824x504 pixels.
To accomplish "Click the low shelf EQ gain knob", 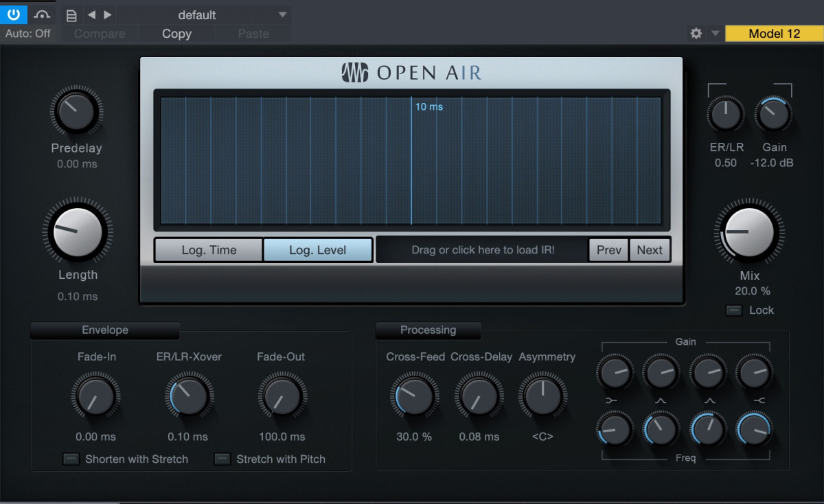I will [614, 373].
